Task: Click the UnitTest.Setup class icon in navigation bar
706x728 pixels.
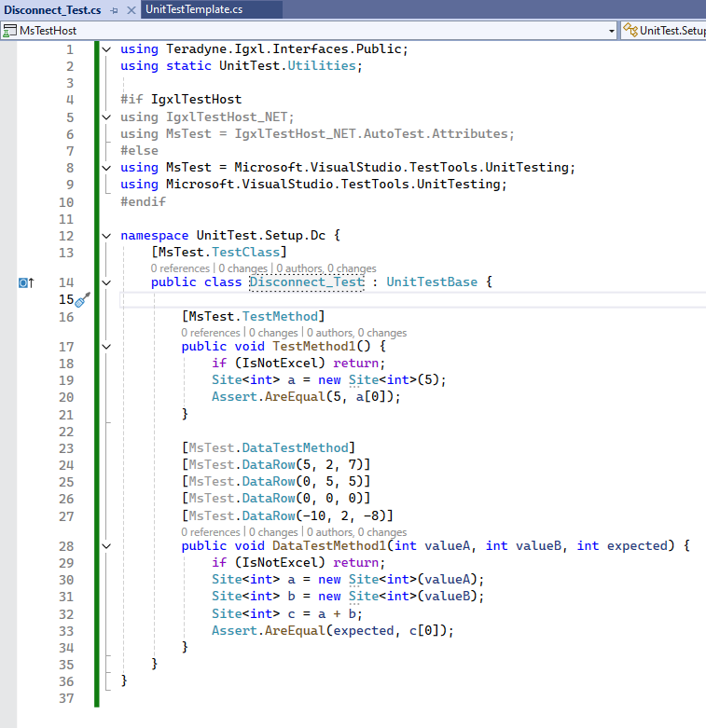Action: pyautogui.click(x=630, y=30)
